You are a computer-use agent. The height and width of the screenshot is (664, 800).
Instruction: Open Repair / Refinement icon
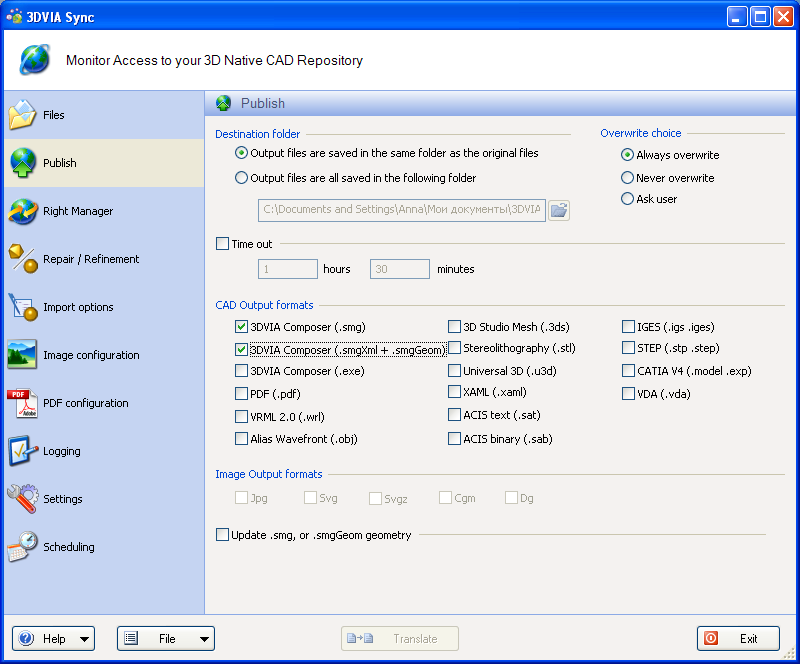tap(23, 259)
